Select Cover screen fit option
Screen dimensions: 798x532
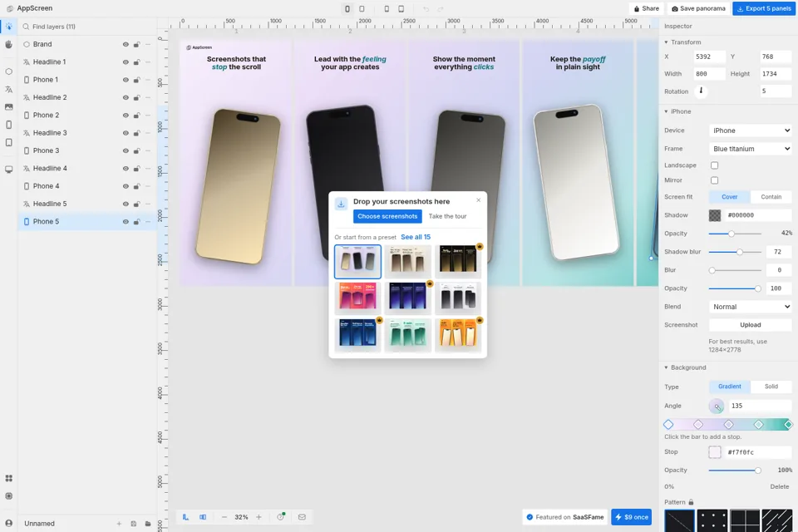(x=729, y=197)
